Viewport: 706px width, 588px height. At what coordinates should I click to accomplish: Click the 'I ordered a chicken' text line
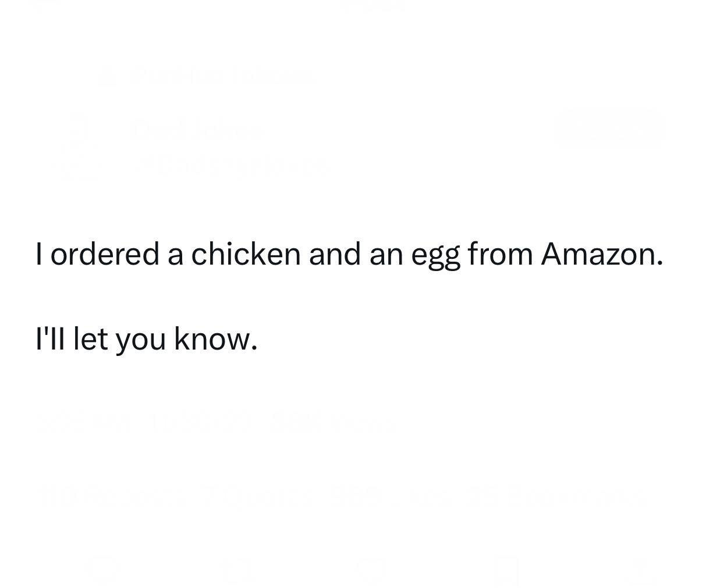(x=349, y=254)
